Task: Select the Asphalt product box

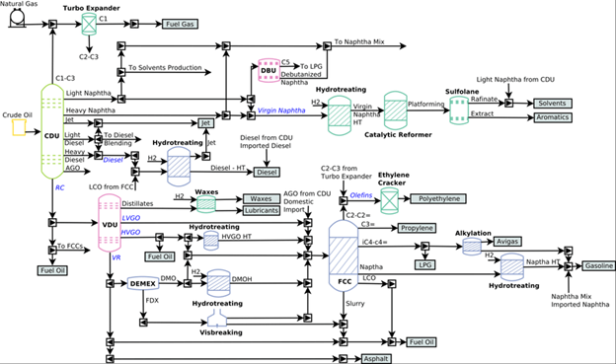Action: tap(376, 358)
